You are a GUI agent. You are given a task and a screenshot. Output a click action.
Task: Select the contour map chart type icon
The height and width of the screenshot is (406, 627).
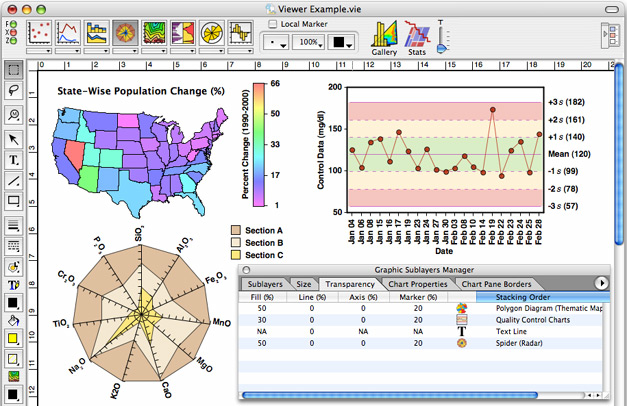click(154, 33)
